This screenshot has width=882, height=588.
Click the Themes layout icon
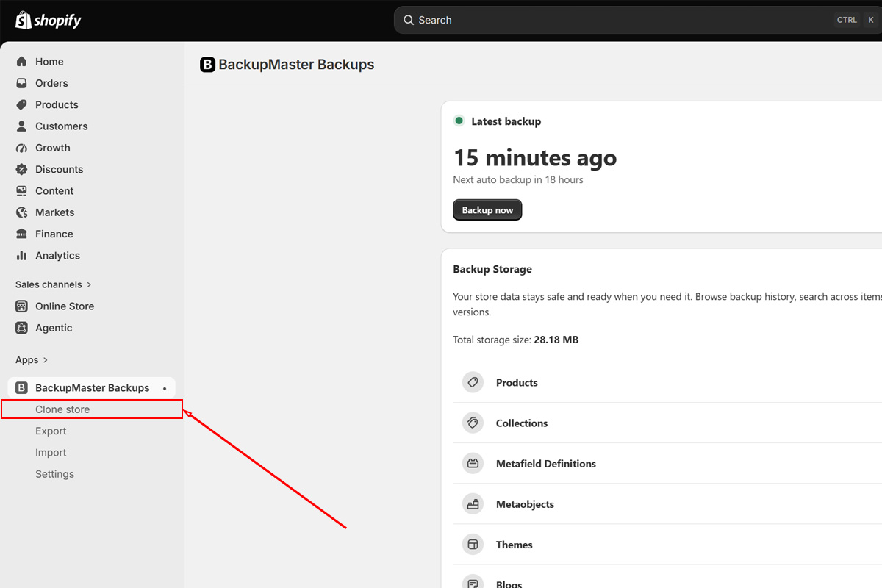(x=473, y=545)
